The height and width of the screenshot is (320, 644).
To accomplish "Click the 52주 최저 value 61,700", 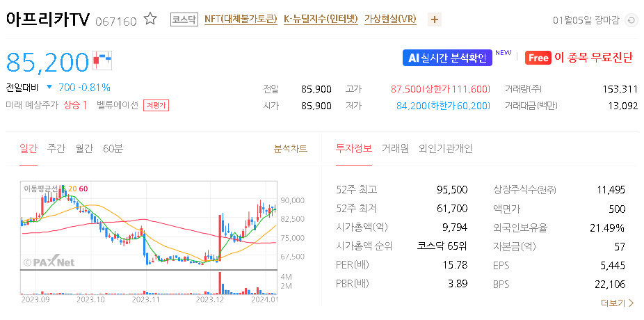I will coord(452,209).
